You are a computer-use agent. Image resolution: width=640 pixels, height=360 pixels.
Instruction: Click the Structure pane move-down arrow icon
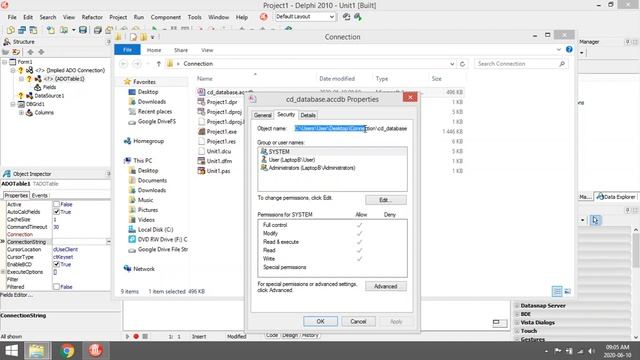point(41,52)
